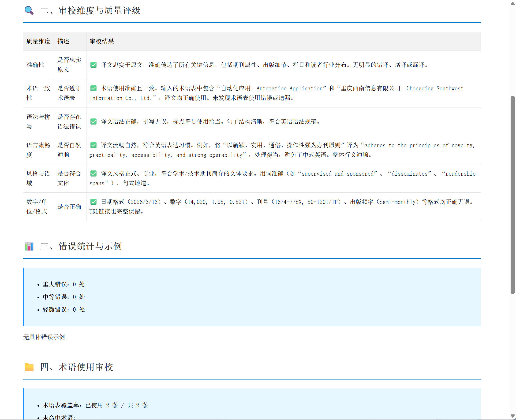Click the 是否符合文体 description cell
The image size is (516, 420).
[70, 178]
